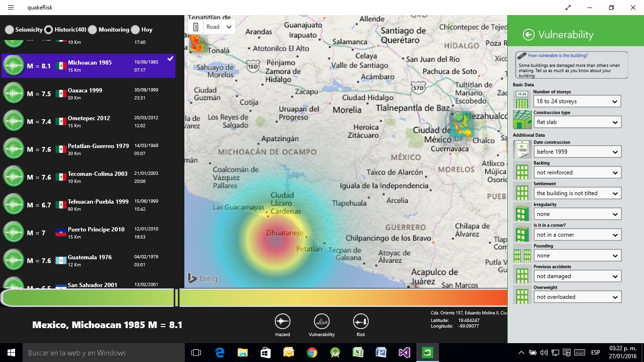Click the seismograph icon for Oaxaca 1999
The image size is (644, 362).
[x=14, y=94]
